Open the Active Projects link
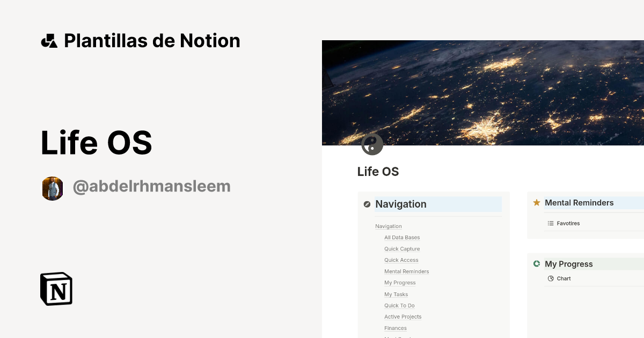644x338 pixels. [403, 317]
